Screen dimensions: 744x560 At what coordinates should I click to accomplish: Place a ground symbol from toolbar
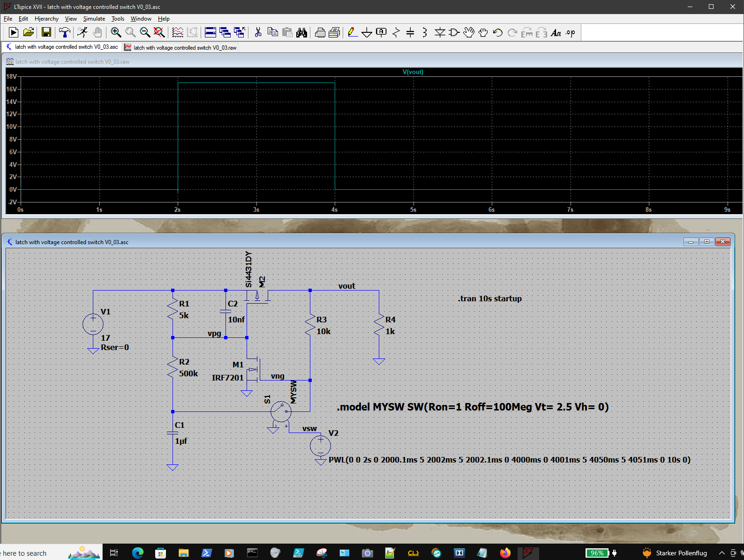(367, 32)
